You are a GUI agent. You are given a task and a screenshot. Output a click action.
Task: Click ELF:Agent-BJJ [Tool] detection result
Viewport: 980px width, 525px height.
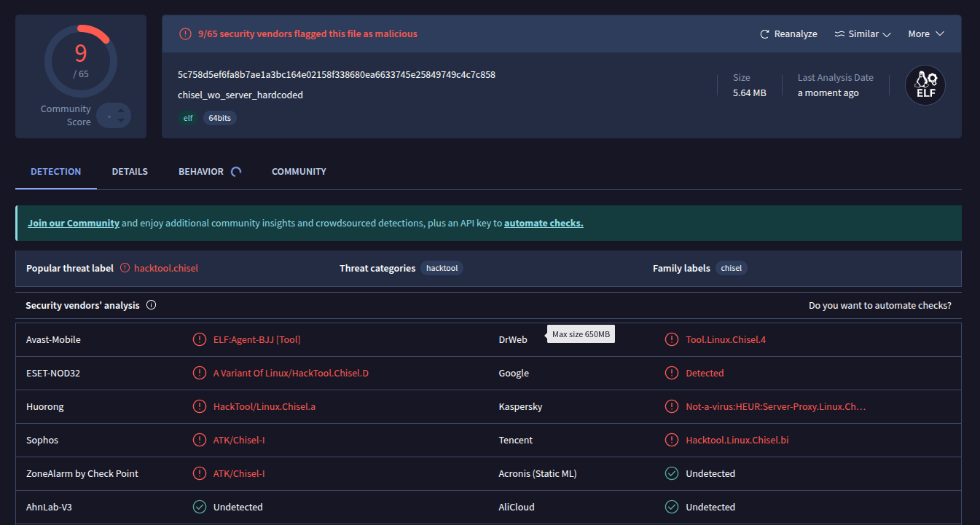pos(256,340)
